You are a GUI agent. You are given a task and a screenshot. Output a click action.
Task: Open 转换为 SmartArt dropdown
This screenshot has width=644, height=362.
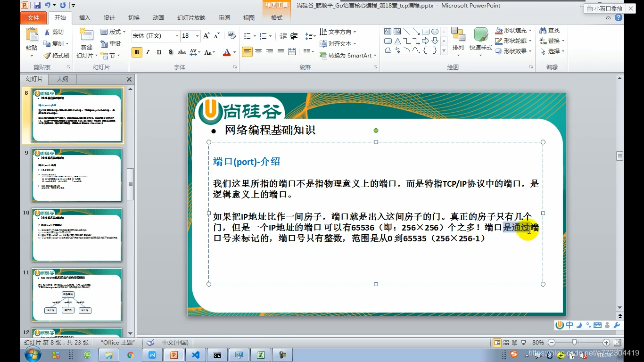[x=348, y=55]
